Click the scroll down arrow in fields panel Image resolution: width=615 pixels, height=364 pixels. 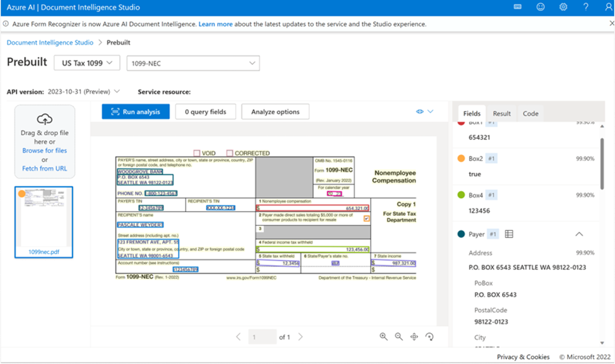tap(602, 343)
